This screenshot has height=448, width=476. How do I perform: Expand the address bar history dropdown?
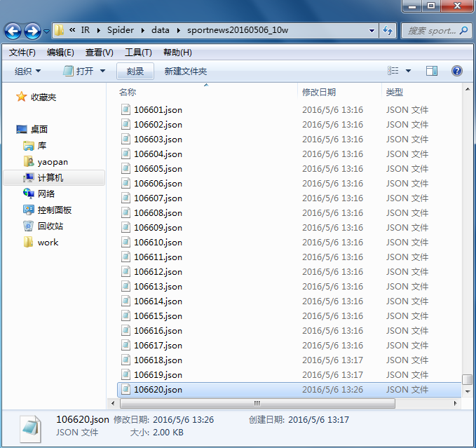[x=372, y=30]
